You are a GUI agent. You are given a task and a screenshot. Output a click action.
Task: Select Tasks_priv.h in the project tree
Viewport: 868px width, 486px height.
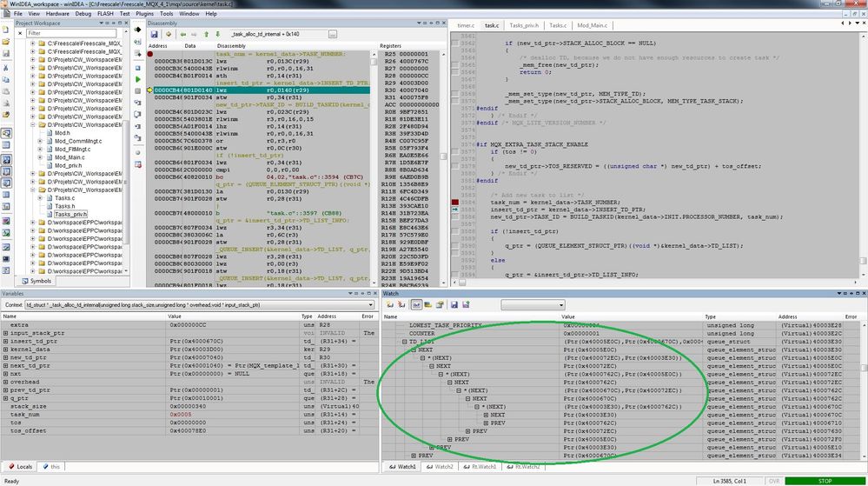(x=70, y=215)
